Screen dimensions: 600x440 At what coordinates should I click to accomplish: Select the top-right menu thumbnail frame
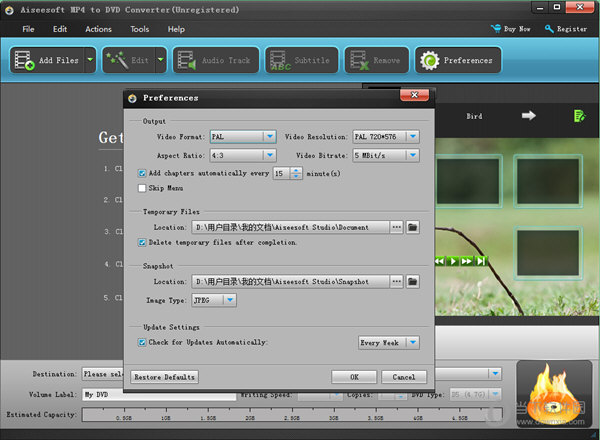pyautogui.click(x=548, y=181)
